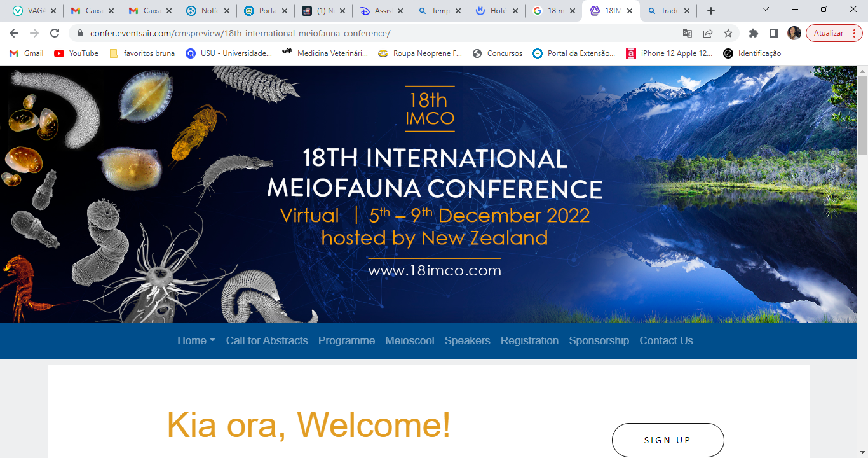
Task: Open the tab search chevron
Action: pyautogui.click(x=765, y=10)
